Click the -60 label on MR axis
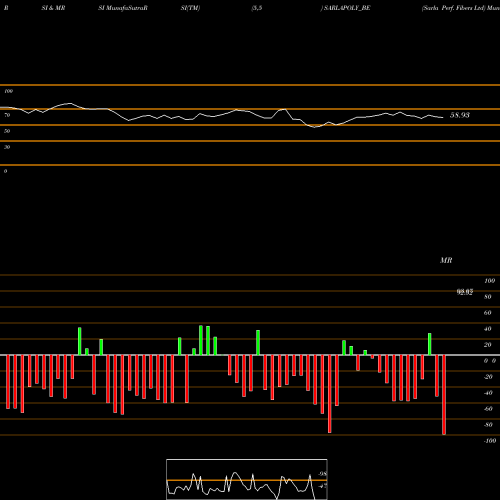500x500 pixels. 488,409
